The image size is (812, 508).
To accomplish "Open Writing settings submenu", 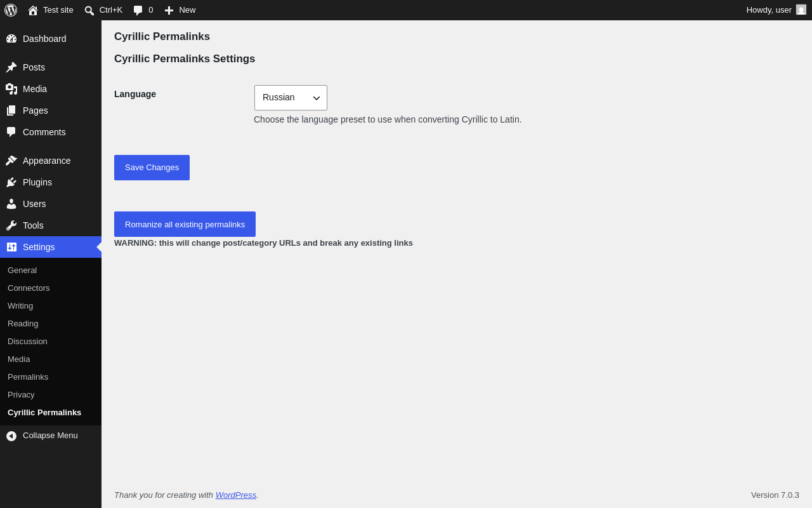I will pos(20,305).
